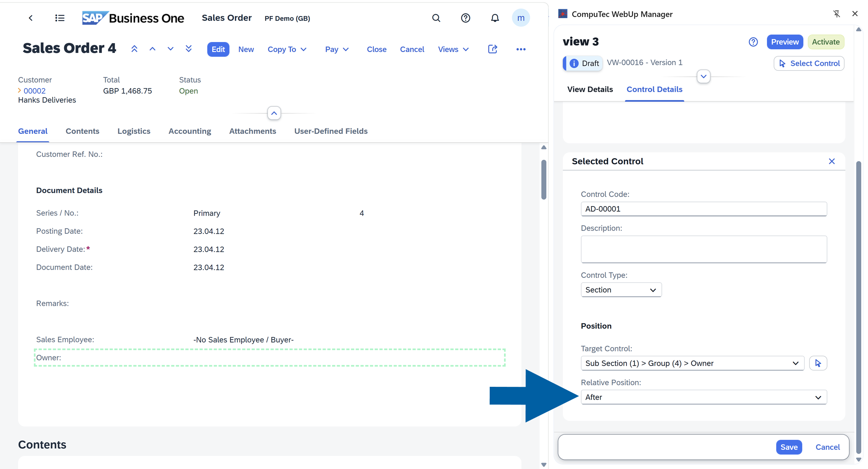
Task: Click the share/export icon in toolbar
Action: click(493, 49)
